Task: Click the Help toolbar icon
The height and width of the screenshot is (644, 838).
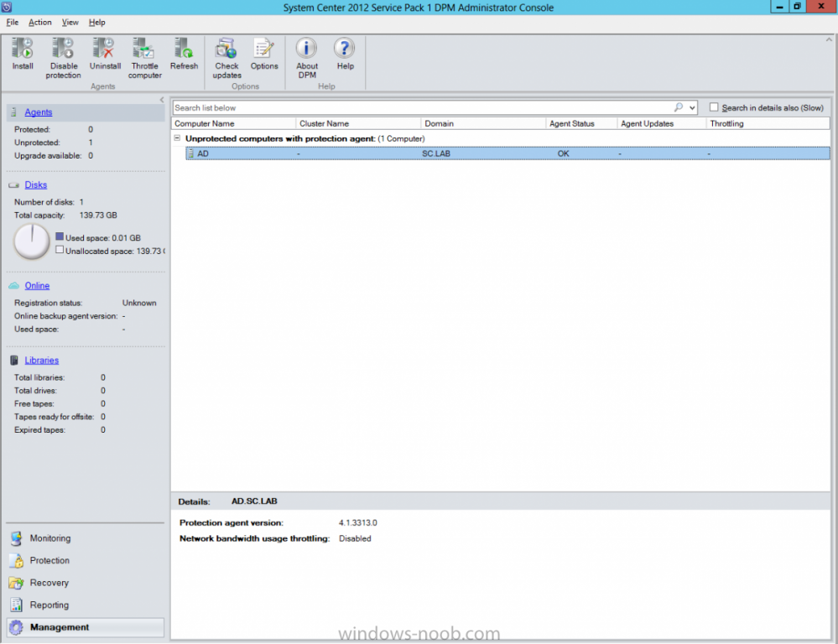Action: (345, 48)
